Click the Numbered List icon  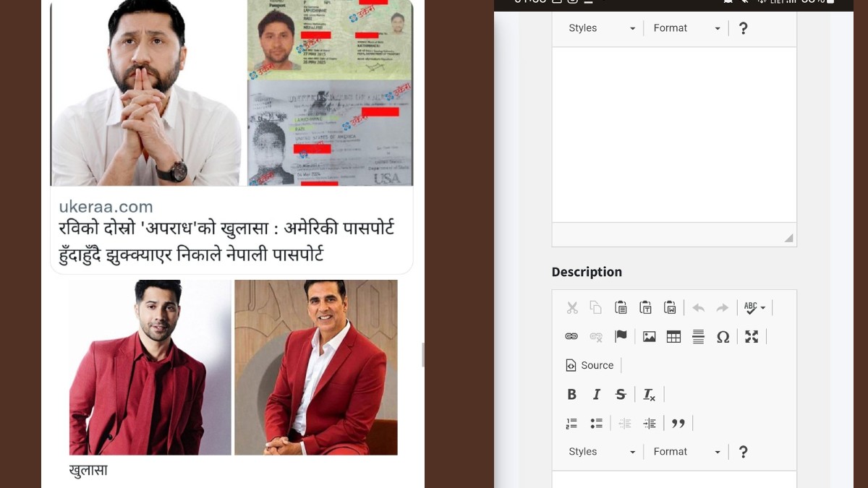tap(571, 423)
